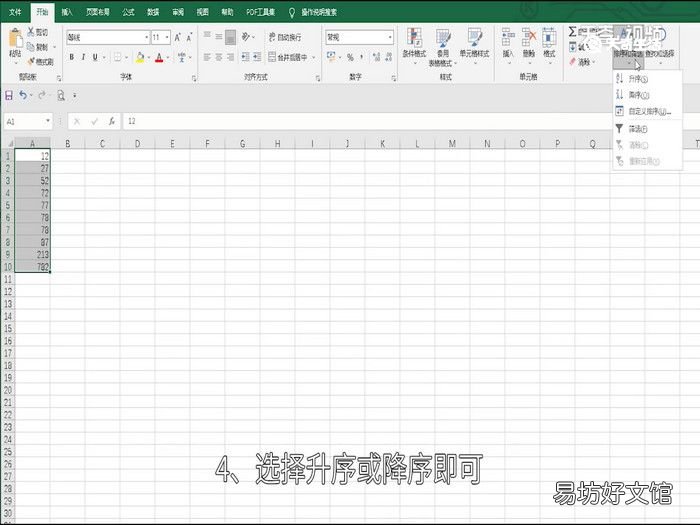700x525 pixels.
Task: Click the fx Insert Function icon
Action: [112, 121]
